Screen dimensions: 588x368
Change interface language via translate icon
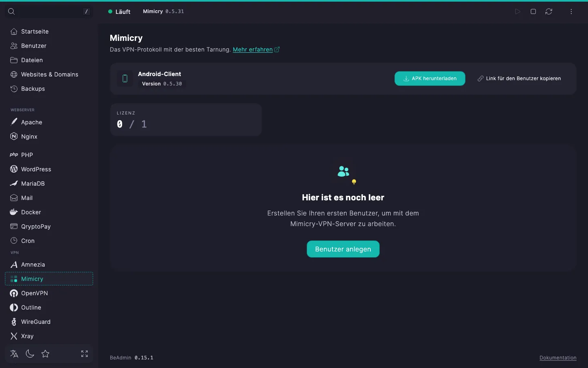coord(14,354)
